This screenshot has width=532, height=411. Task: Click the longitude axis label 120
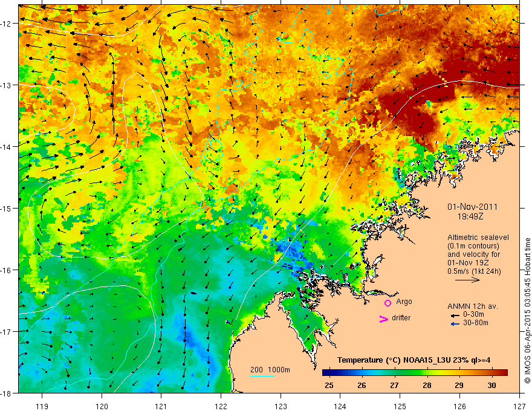coord(102,406)
